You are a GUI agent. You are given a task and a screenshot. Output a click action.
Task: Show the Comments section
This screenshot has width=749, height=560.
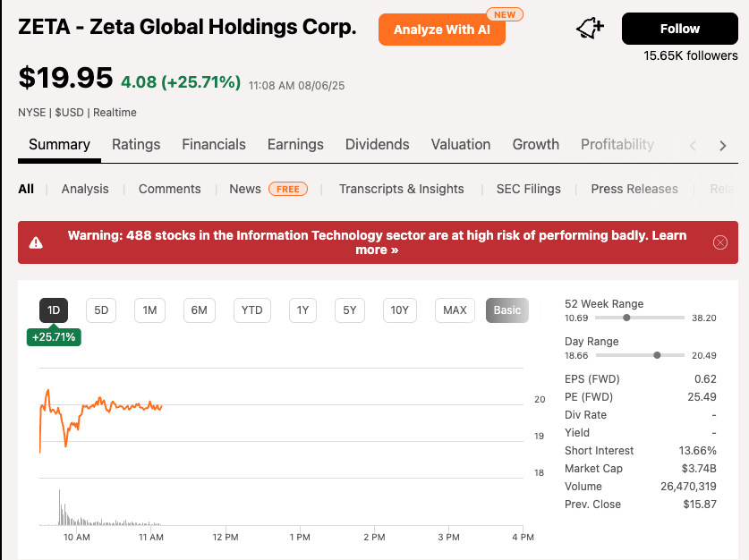pos(169,189)
